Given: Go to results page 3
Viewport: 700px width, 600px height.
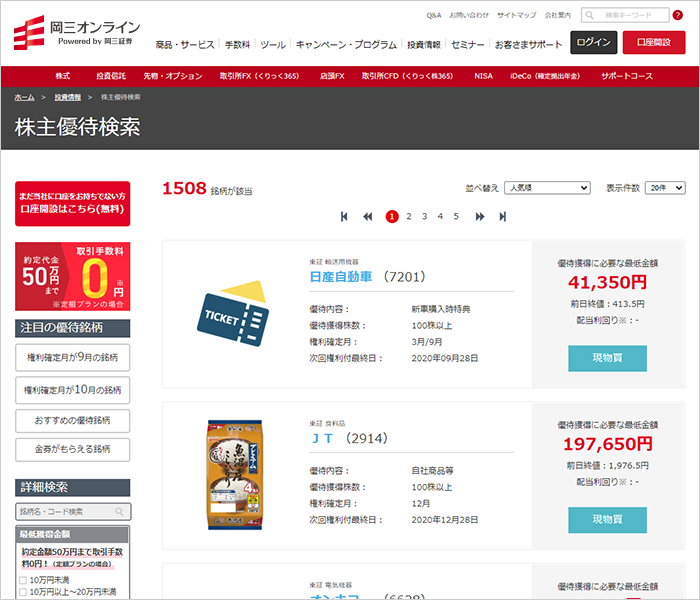Looking at the screenshot, I should [425, 217].
